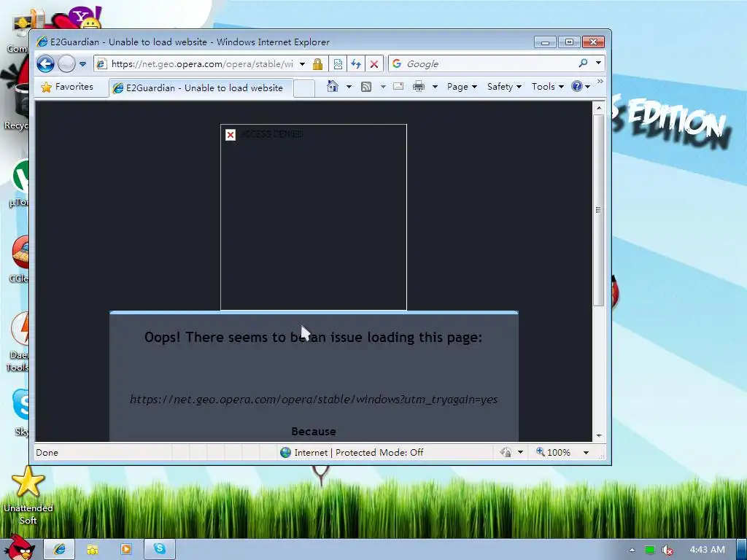This screenshot has height=560, width=747.
Task: Click the privacy report status bar icon
Action: [506, 452]
